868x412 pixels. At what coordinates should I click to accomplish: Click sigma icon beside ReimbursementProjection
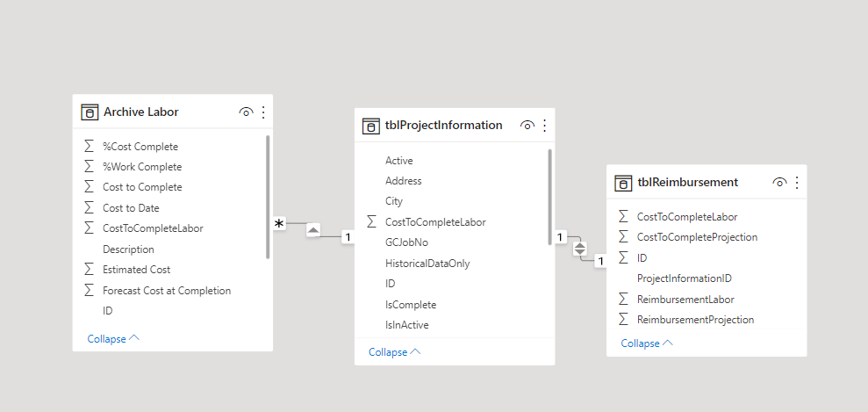tap(623, 319)
